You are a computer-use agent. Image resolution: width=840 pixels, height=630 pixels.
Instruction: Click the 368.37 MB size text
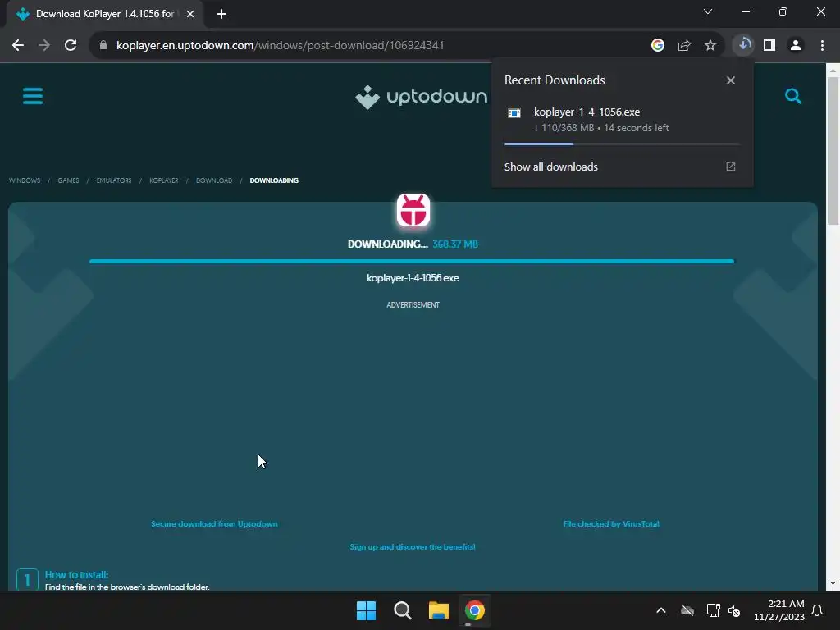pyautogui.click(x=454, y=244)
